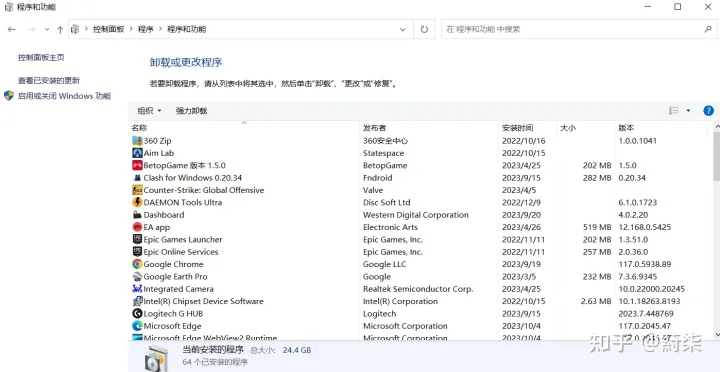
Task: Click the 控制面板 breadcrumb
Action: pos(109,29)
